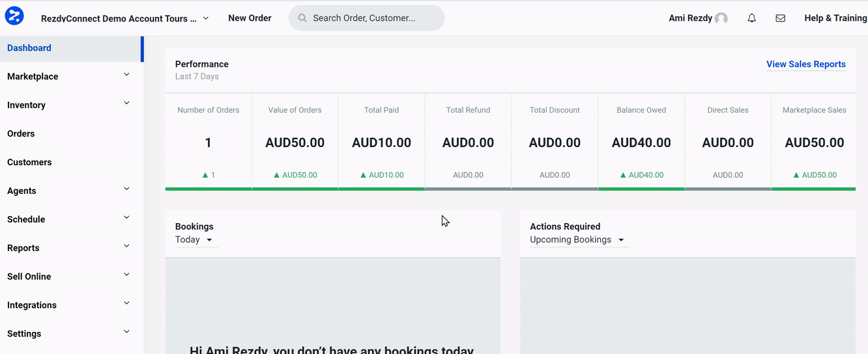Viewport: 868px width, 354px height.
Task: Click the Number of Orders green change indicator
Action: point(209,175)
